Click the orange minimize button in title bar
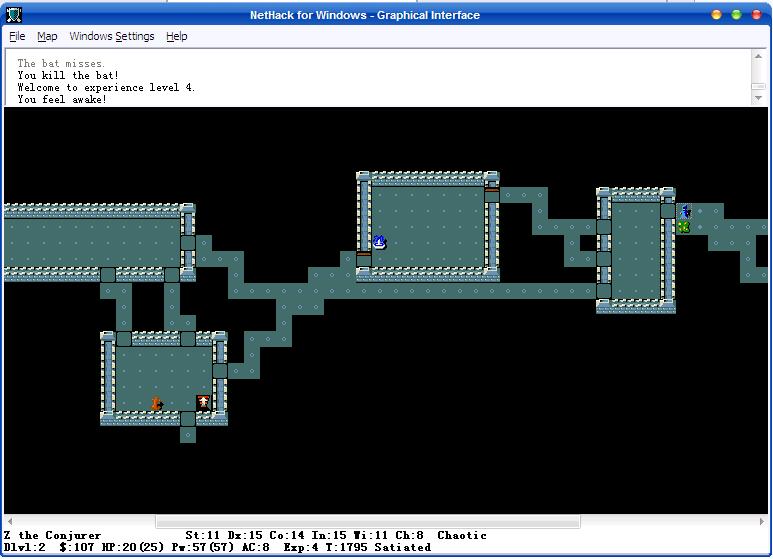The height and width of the screenshot is (559, 773). point(716,15)
